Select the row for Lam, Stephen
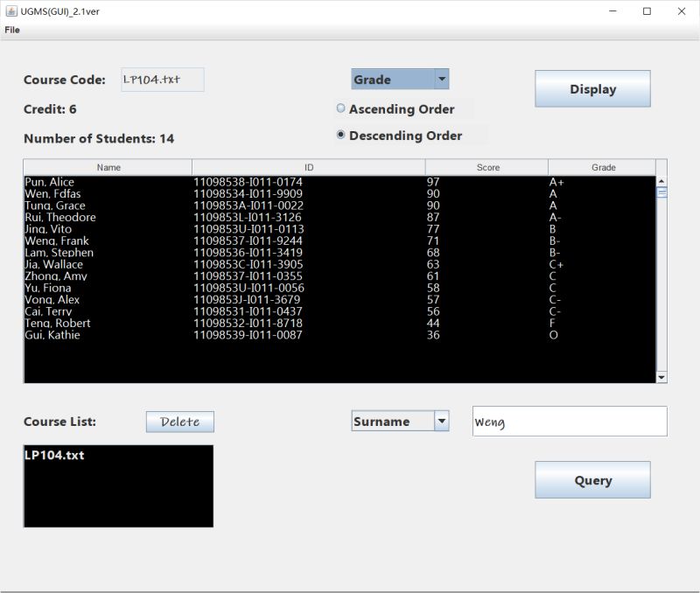The width and height of the screenshot is (700, 593). 339,253
